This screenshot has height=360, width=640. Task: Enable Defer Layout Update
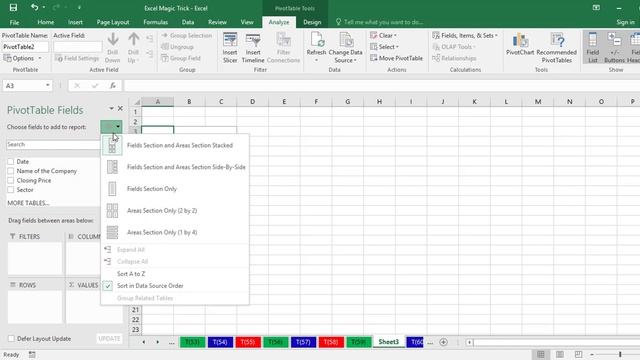click(x=11, y=338)
